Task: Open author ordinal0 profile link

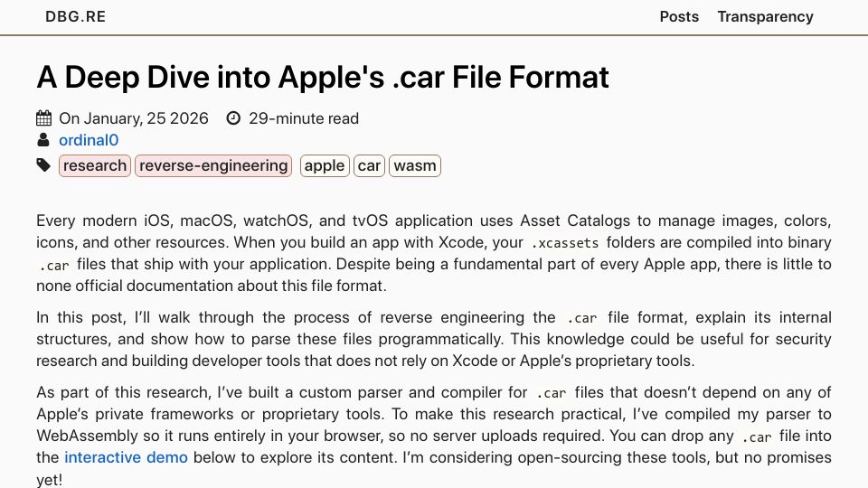Action: click(89, 140)
